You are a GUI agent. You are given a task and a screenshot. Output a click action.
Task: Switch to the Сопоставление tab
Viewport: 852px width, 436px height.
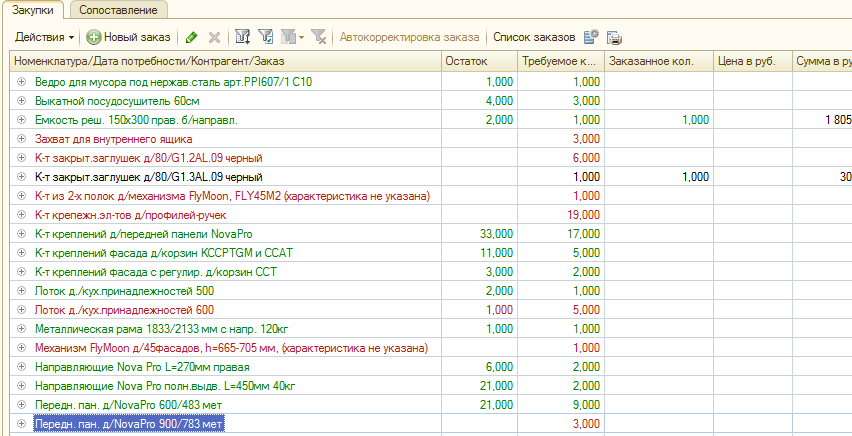click(118, 10)
